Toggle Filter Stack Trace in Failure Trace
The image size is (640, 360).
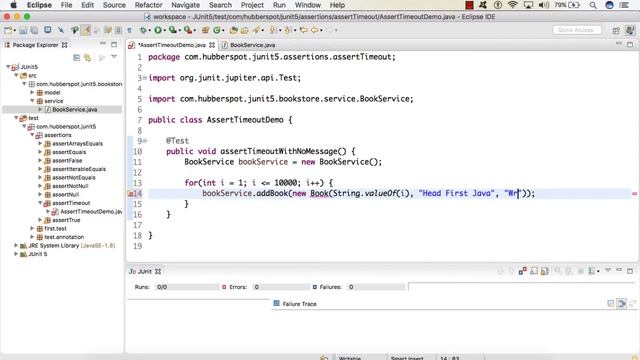pyautogui.click(x=622, y=303)
